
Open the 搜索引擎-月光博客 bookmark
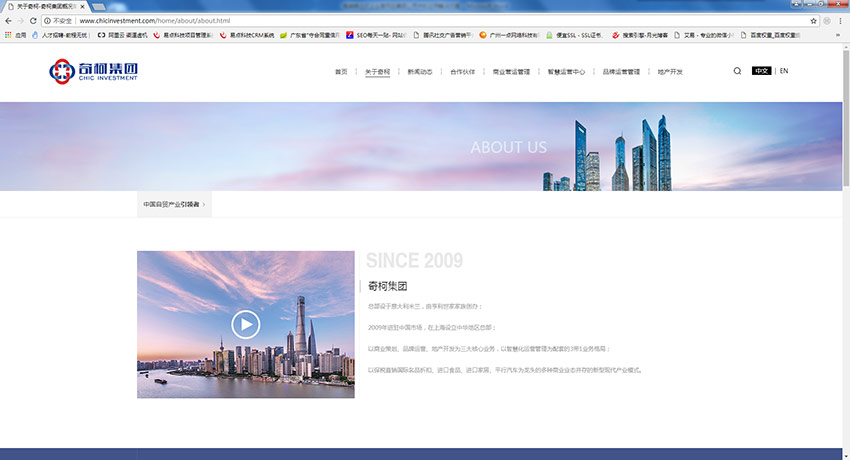click(640, 35)
